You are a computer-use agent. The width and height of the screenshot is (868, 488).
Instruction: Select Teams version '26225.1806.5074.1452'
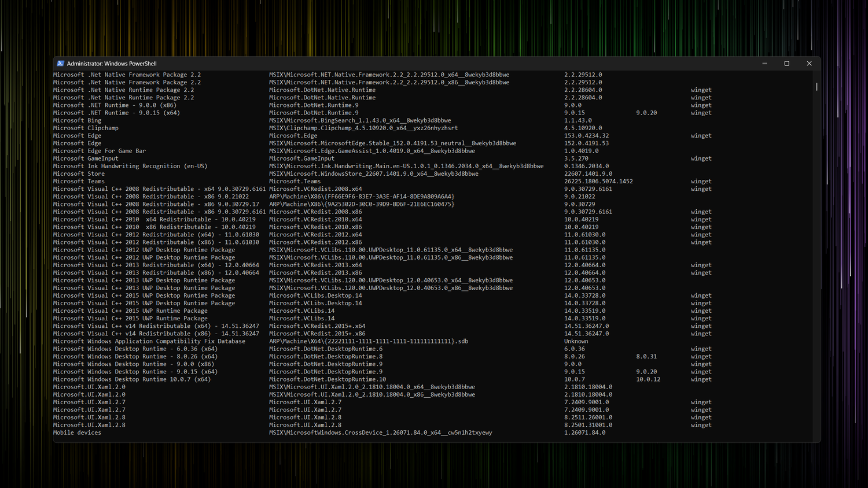pyautogui.click(x=598, y=182)
